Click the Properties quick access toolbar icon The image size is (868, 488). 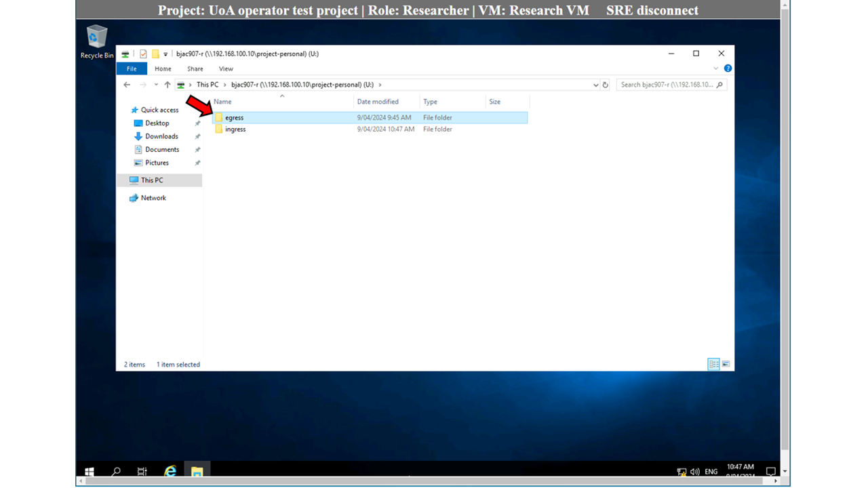point(143,54)
